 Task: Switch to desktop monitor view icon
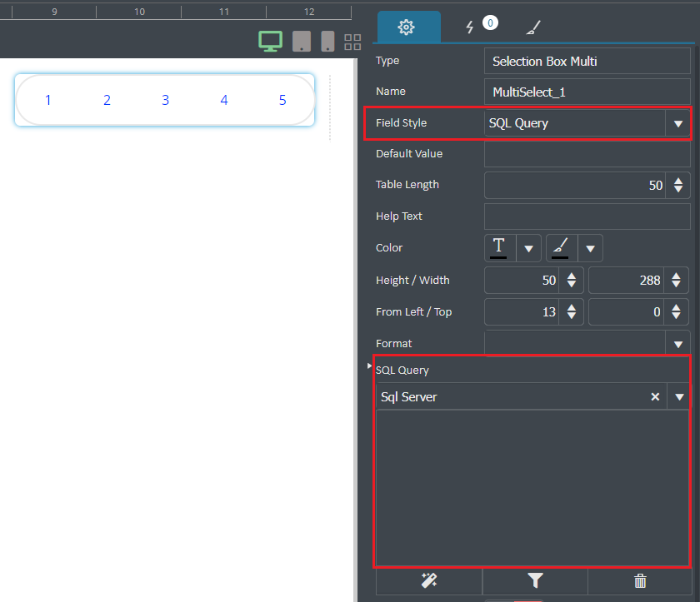271,42
